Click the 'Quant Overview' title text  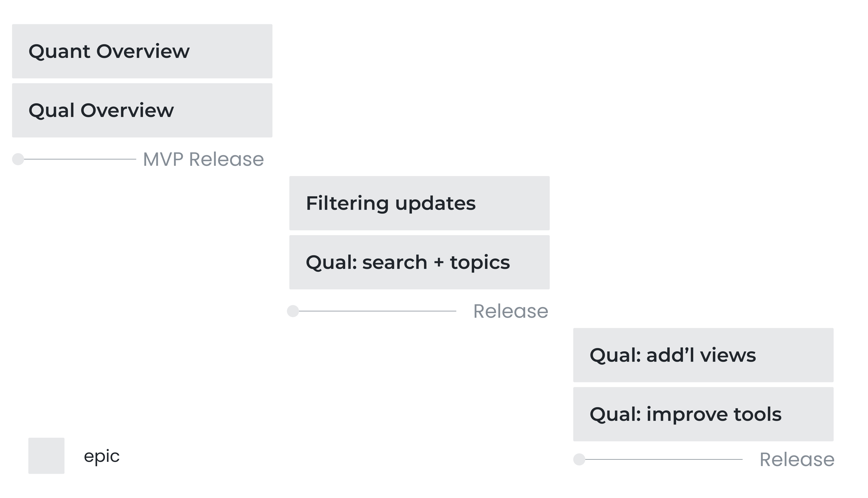coord(109,52)
